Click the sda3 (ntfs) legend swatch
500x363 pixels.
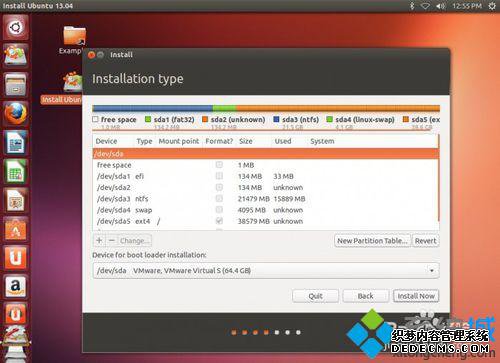276,119
